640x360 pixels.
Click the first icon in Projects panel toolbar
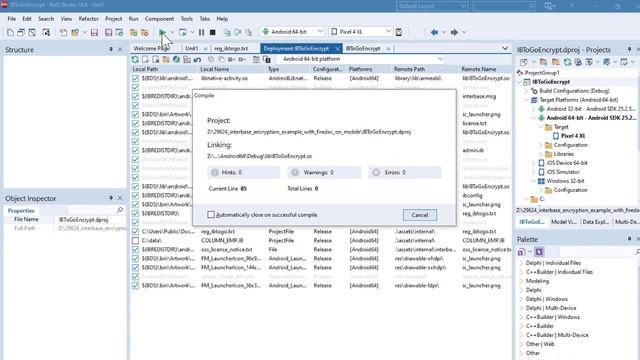pos(524,62)
